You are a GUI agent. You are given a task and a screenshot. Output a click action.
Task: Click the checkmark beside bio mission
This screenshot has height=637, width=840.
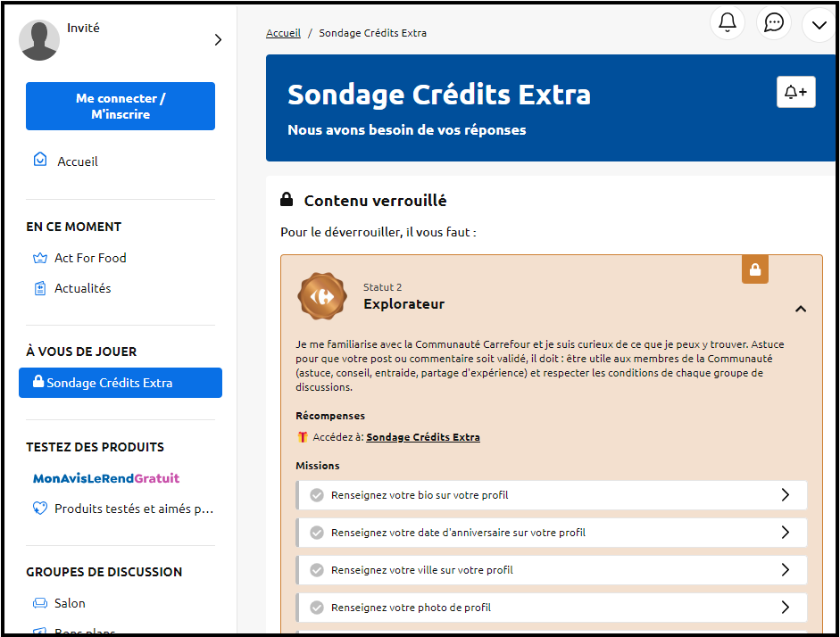316,495
